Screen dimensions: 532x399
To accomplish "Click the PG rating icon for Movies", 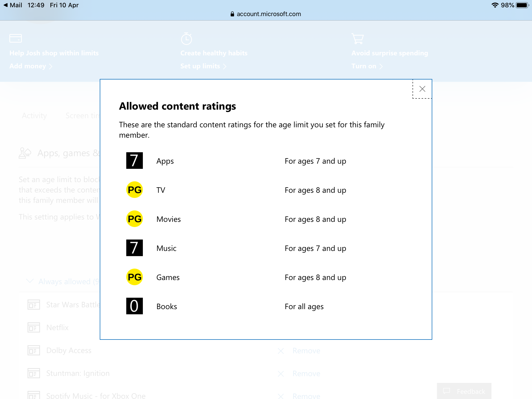I will tap(134, 219).
